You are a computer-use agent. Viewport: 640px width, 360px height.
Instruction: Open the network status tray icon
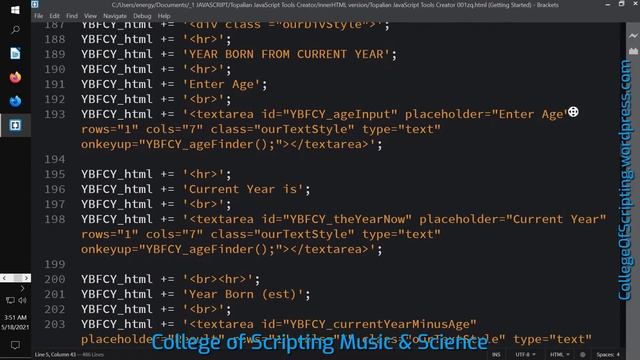[x=10, y=300]
